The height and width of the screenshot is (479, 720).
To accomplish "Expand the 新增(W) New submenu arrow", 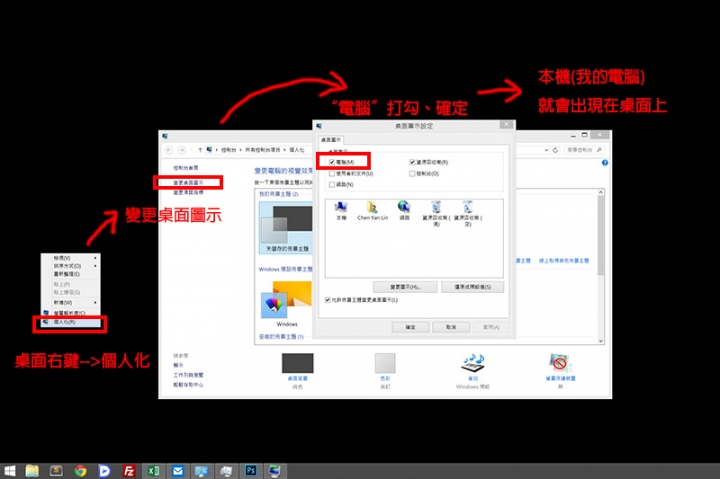I will coord(96,303).
